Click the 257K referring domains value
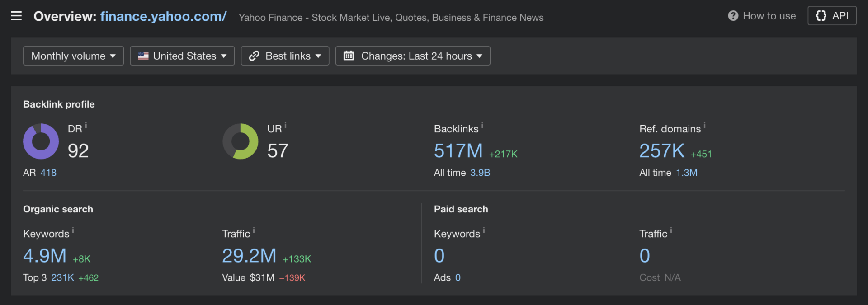This screenshot has width=868, height=305. point(662,151)
